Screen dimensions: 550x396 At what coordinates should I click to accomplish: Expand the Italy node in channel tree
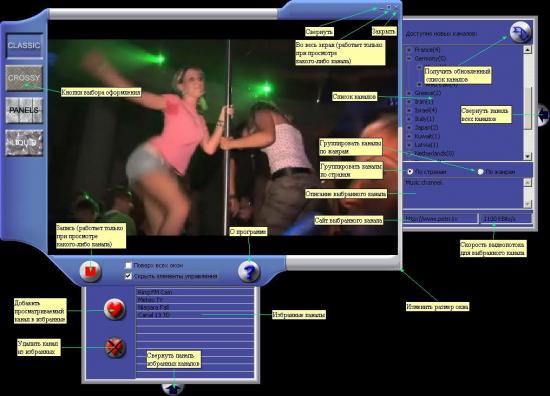[409, 119]
